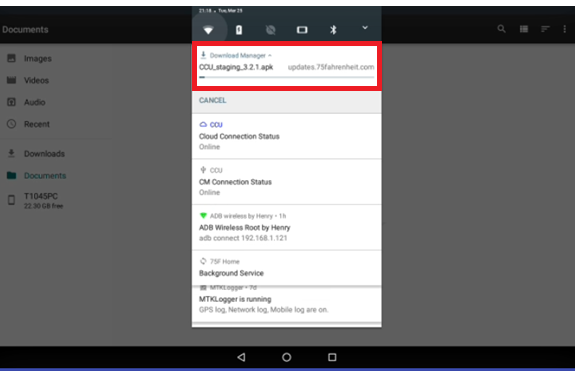Click the CCU cloud icon
This screenshot has width=577, height=374.
point(203,124)
